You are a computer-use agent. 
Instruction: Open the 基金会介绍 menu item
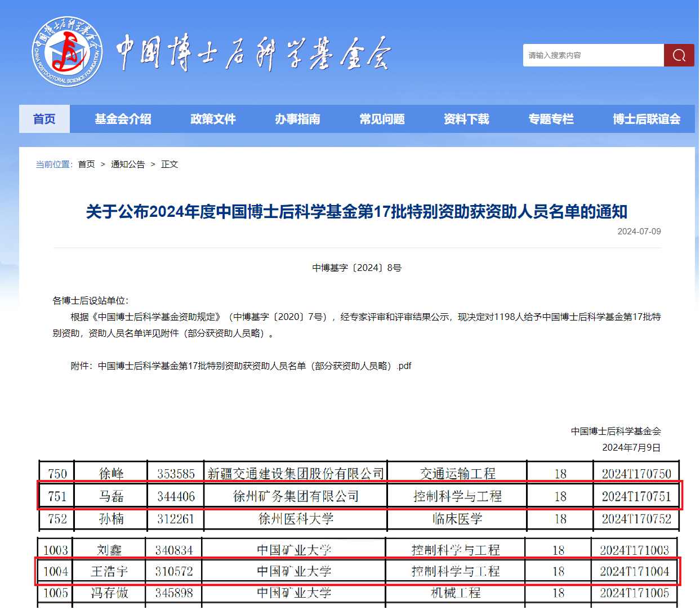pyautogui.click(x=123, y=119)
